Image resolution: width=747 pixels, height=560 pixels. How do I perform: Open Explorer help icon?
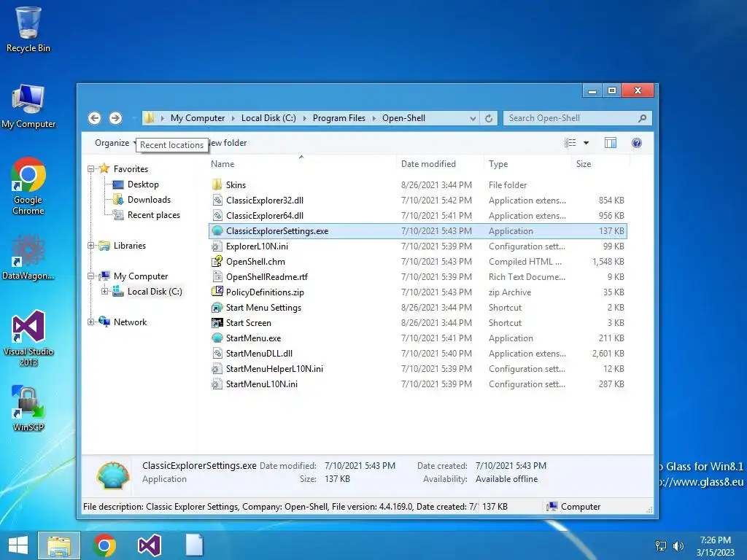[x=636, y=143]
